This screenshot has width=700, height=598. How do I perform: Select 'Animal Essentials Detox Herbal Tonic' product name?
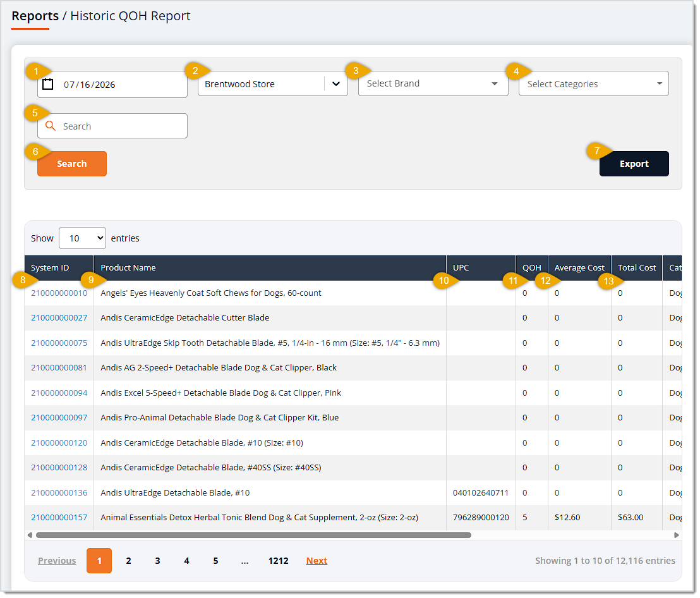click(260, 519)
